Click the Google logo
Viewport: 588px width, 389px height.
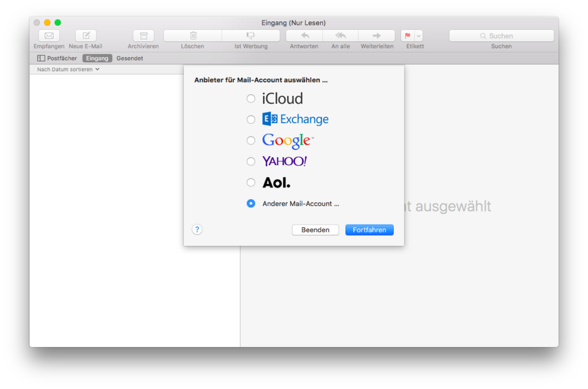288,141
